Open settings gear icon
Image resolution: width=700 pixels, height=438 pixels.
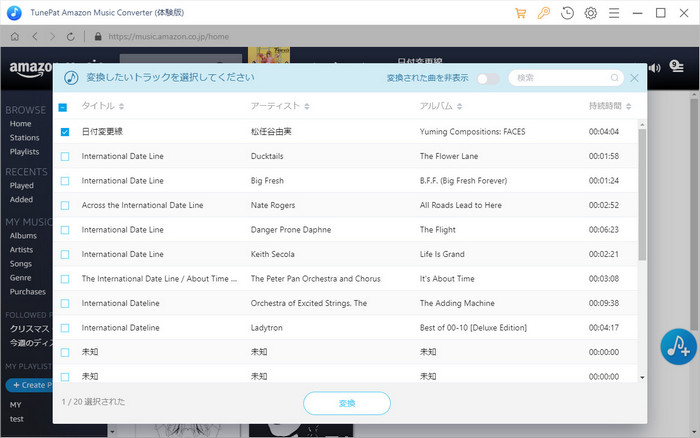tap(591, 13)
